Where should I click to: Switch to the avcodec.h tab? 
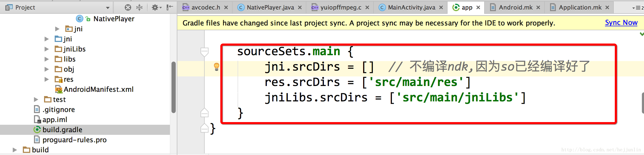point(205,7)
